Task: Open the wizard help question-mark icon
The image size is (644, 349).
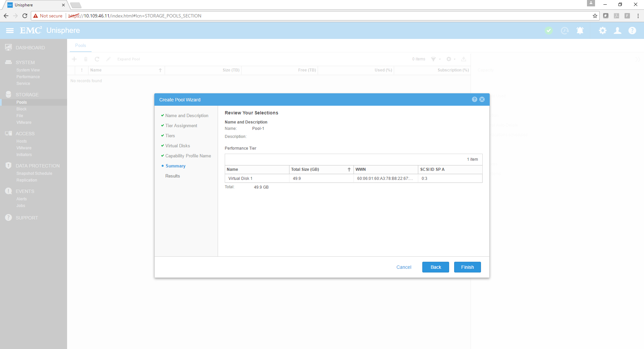Action: [x=474, y=99]
